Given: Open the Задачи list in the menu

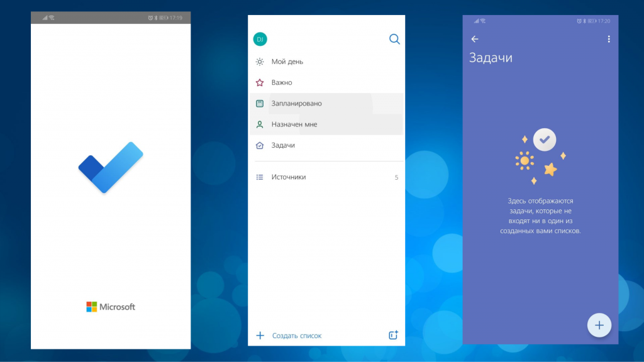Looking at the screenshot, I should pos(326,145).
